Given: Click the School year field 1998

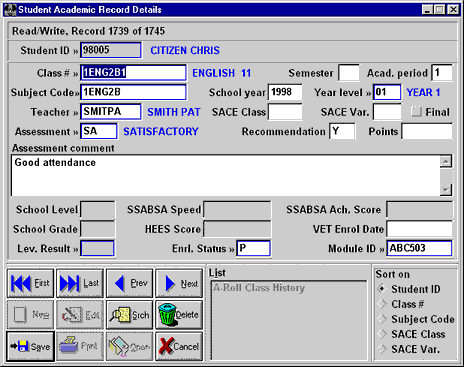Looking at the screenshot, I should click(285, 92).
